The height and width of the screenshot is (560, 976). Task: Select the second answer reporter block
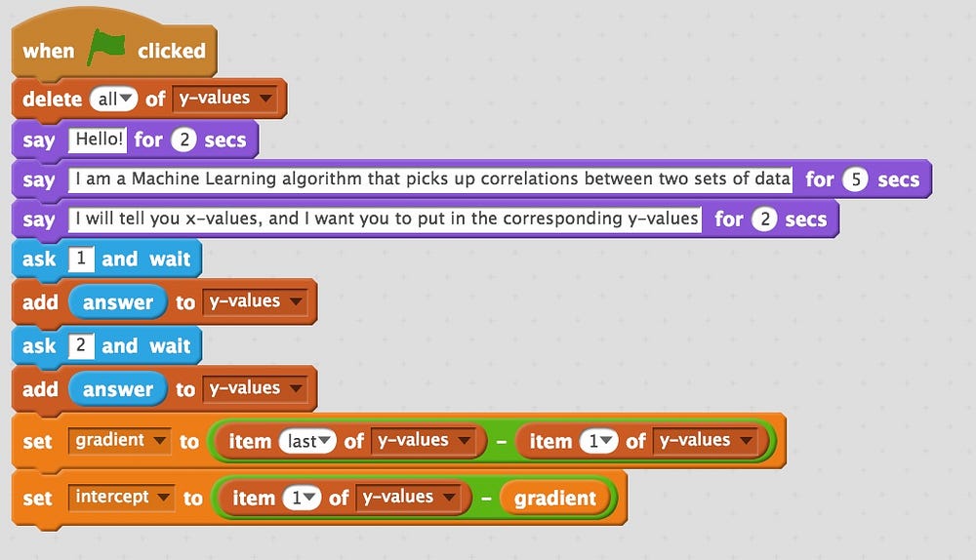[117, 389]
